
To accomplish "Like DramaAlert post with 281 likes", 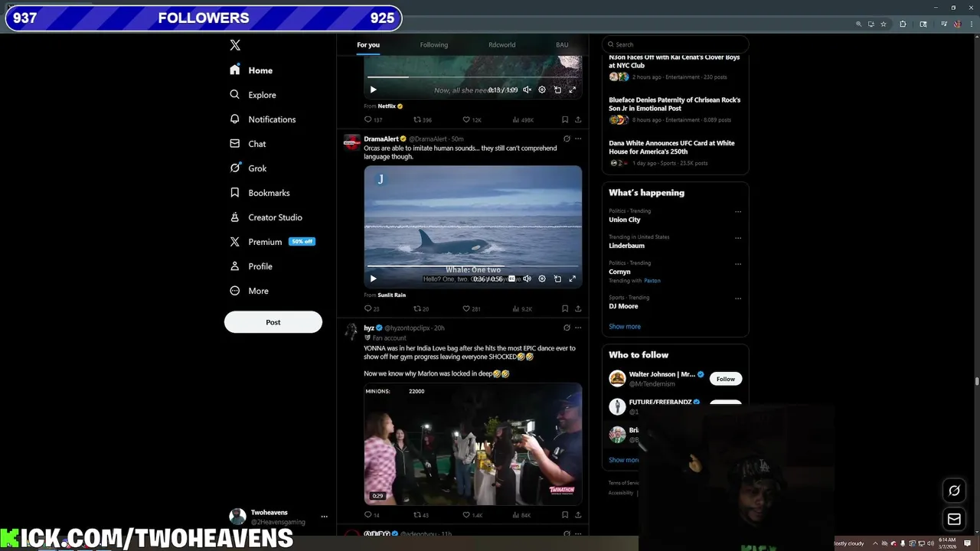I will click(472, 308).
